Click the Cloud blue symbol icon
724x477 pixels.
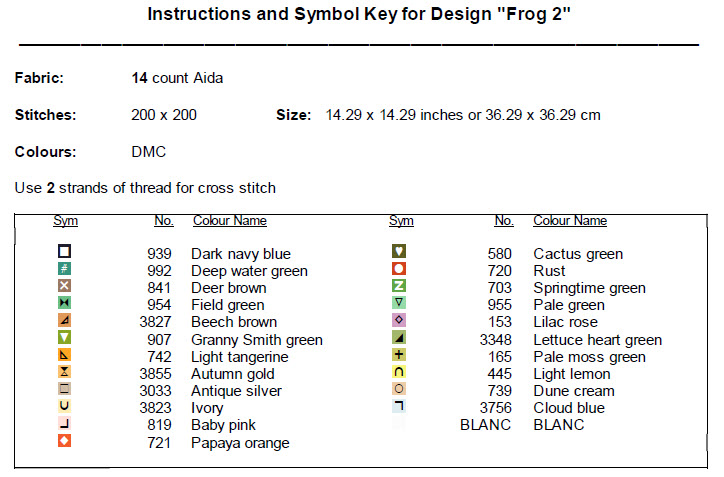click(x=399, y=406)
